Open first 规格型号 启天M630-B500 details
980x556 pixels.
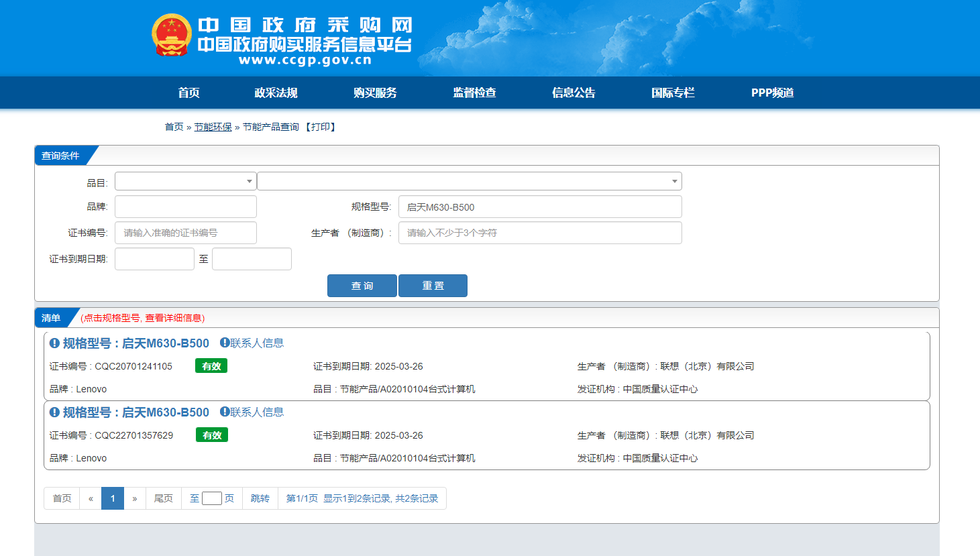point(136,343)
